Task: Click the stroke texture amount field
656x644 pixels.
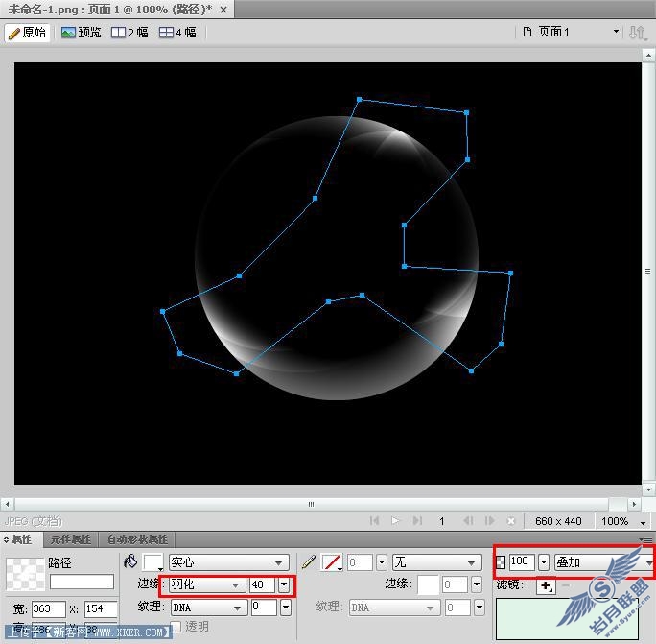Action: (x=458, y=608)
